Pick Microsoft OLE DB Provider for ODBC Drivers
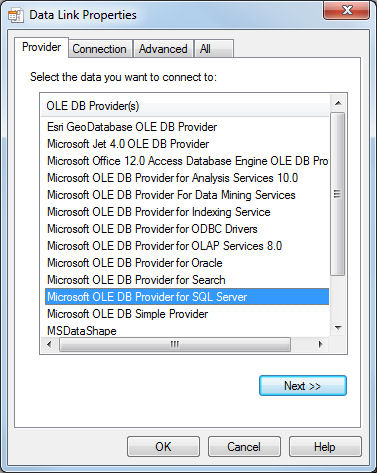 point(152,229)
